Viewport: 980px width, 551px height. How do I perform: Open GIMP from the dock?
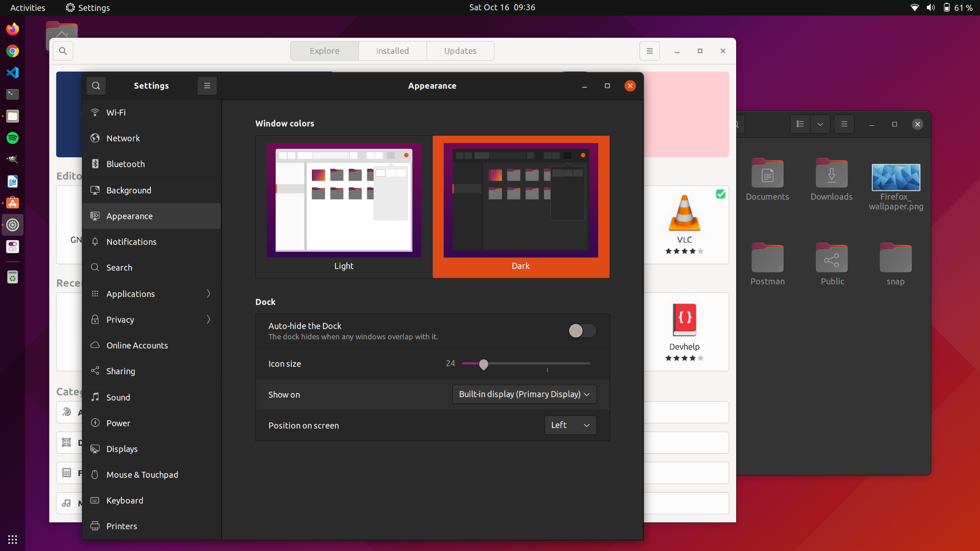(13, 160)
